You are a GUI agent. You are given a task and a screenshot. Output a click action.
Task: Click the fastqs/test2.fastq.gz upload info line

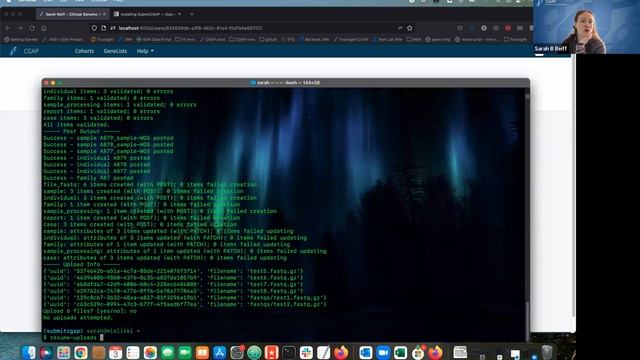[185, 304]
